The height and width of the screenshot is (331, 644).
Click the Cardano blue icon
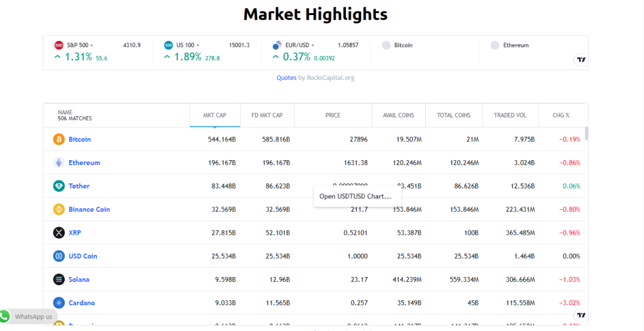pos(58,303)
